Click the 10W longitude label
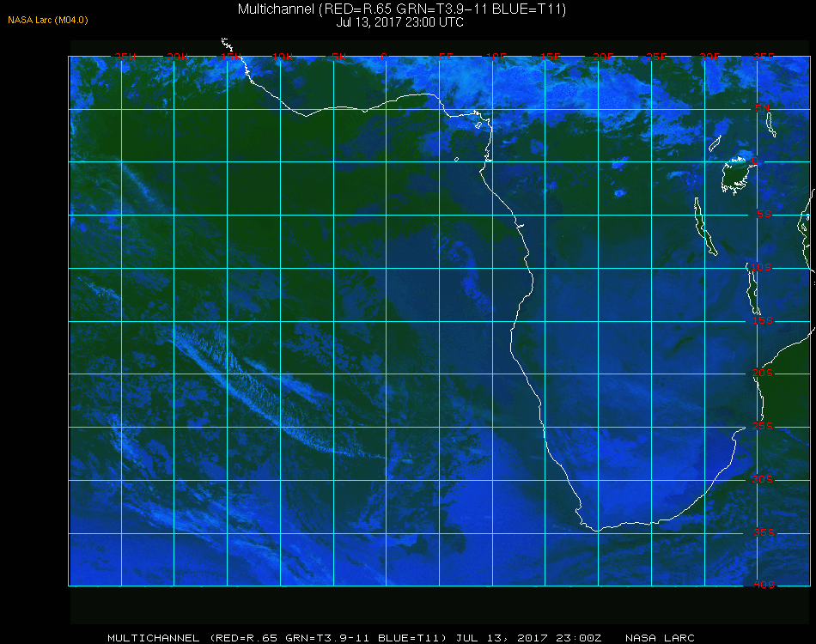The width and height of the screenshot is (816, 644). point(283,56)
